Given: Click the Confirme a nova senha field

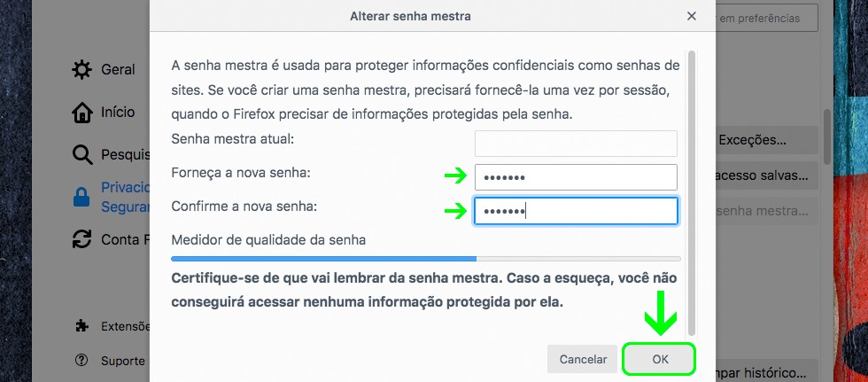Looking at the screenshot, I should point(576,211).
